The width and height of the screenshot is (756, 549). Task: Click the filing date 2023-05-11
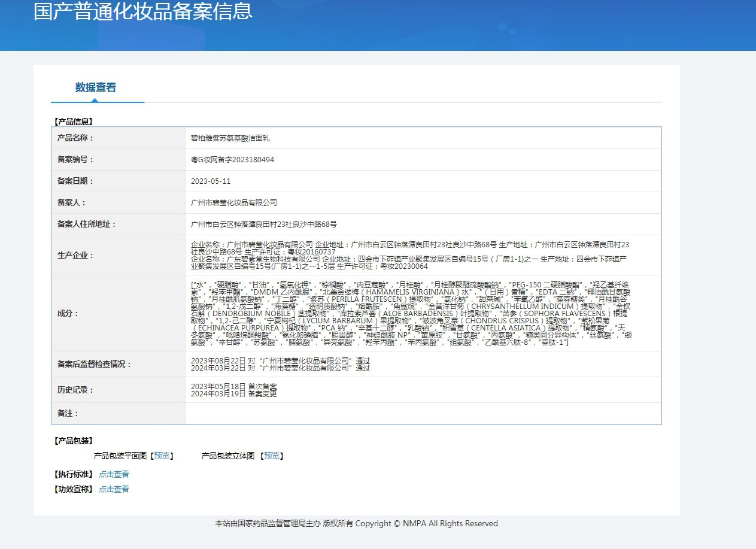[211, 181]
